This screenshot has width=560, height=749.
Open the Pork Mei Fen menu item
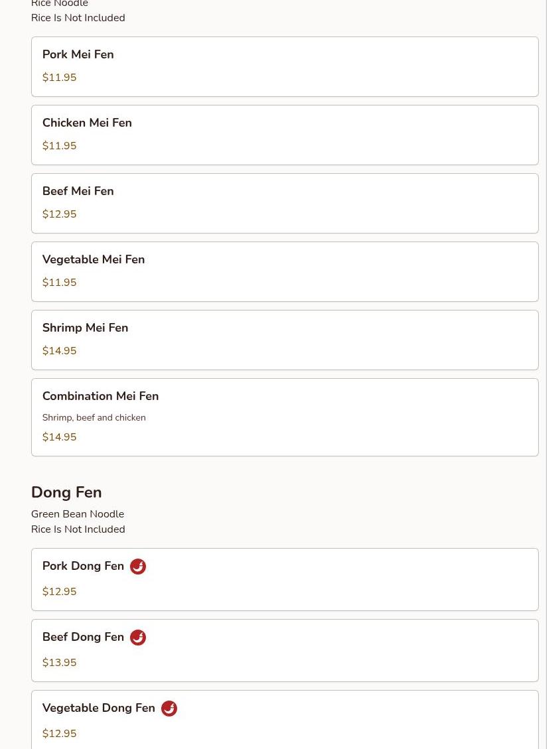tap(284, 66)
